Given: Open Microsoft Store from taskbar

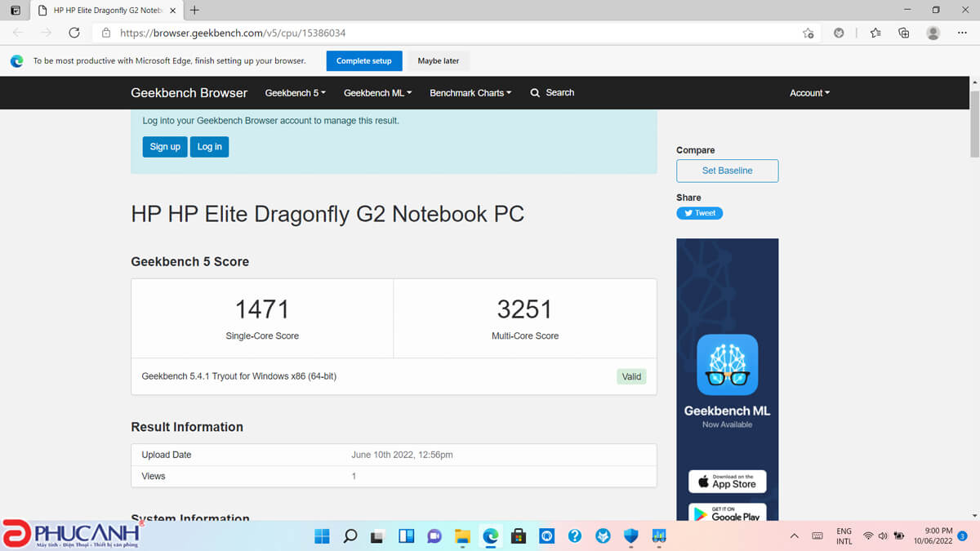Looking at the screenshot, I should [518, 536].
